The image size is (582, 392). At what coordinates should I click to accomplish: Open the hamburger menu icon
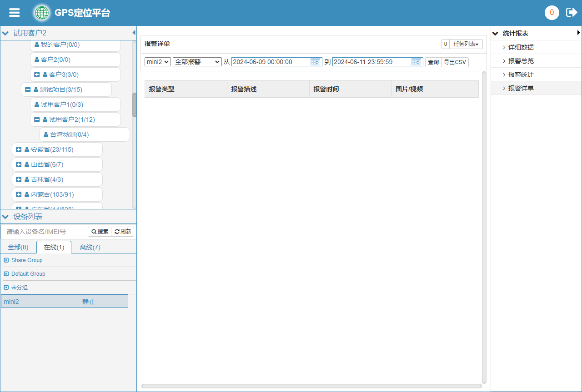click(x=15, y=13)
